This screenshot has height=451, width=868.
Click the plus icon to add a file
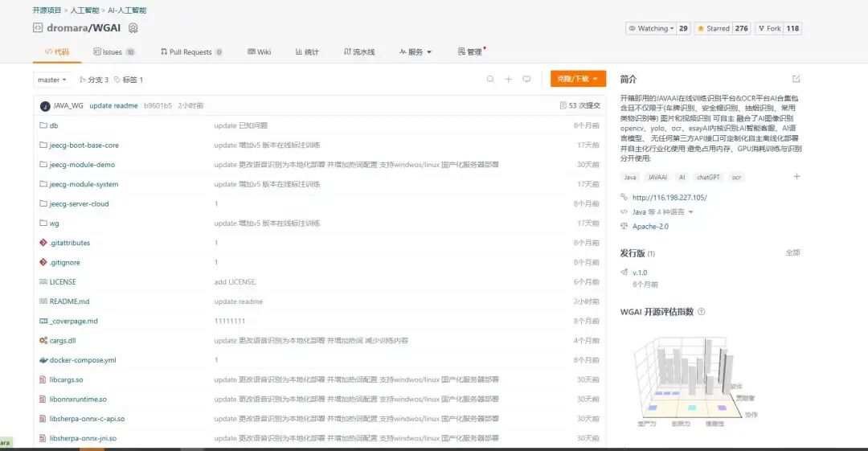point(509,80)
